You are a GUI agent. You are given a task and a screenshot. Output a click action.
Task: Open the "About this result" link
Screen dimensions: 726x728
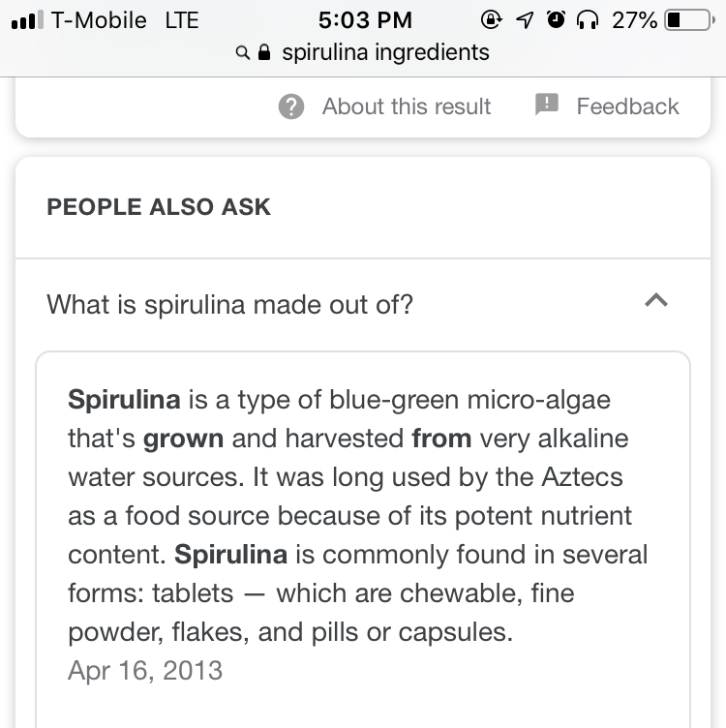point(407,106)
